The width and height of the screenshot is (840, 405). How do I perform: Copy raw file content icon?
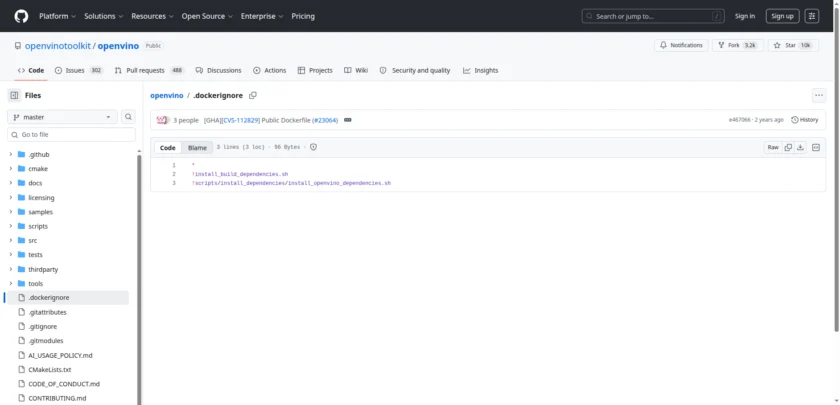coord(788,147)
